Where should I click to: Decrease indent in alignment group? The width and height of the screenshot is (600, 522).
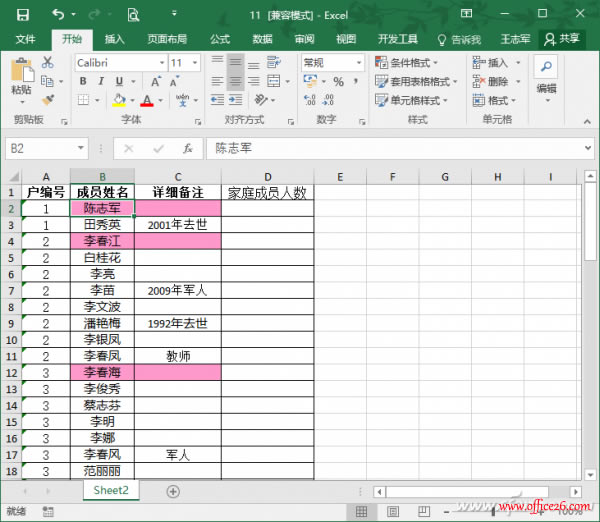217,100
